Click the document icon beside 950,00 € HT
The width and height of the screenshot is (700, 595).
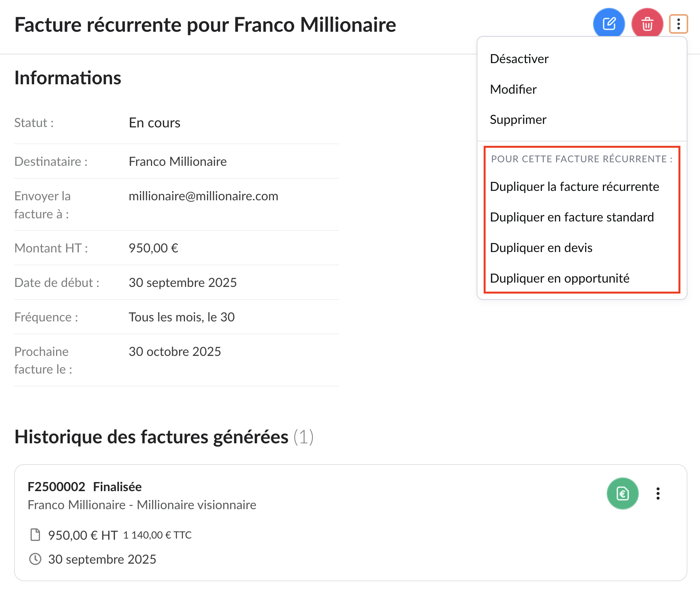35,535
